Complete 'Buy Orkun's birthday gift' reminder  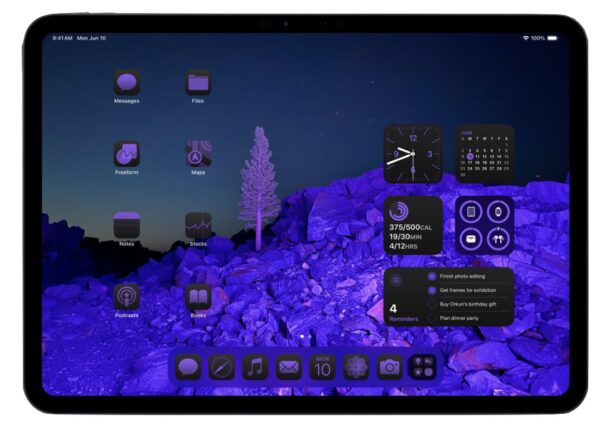432,304
